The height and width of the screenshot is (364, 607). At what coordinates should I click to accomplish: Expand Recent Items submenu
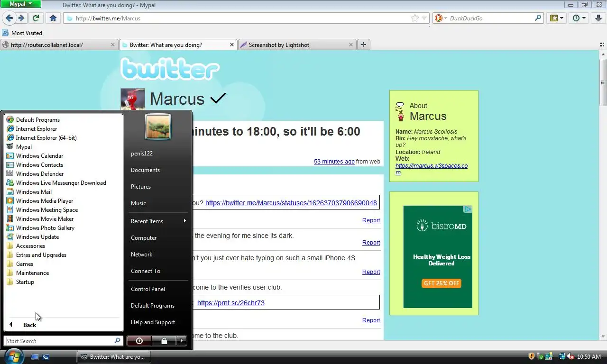(x=158, y=221)
